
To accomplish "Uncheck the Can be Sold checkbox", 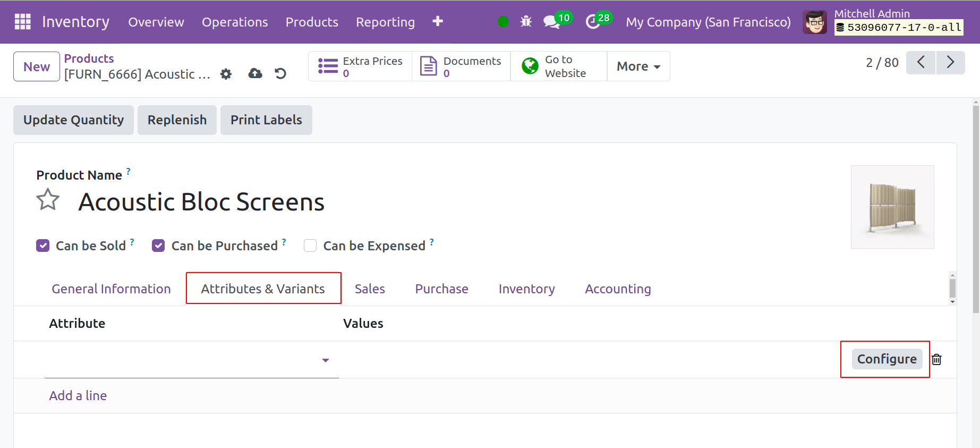I will (x=43, y=246).
